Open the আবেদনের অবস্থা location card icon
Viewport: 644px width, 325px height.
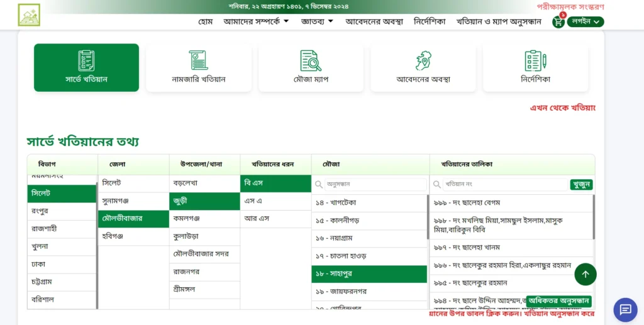click(x=423, y=60)
